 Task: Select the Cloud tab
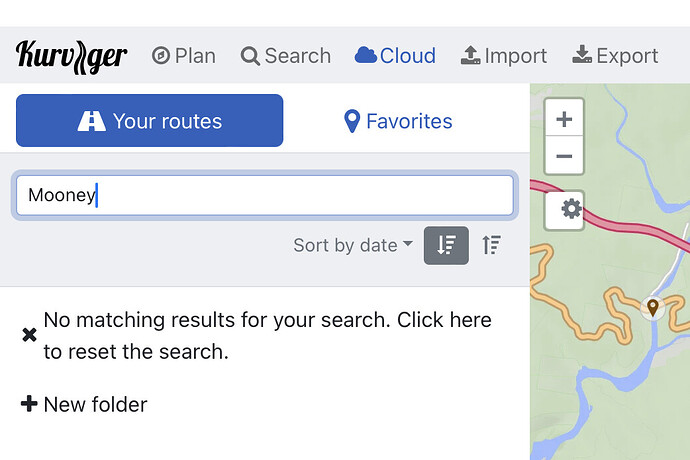click(x=395, y=56)
